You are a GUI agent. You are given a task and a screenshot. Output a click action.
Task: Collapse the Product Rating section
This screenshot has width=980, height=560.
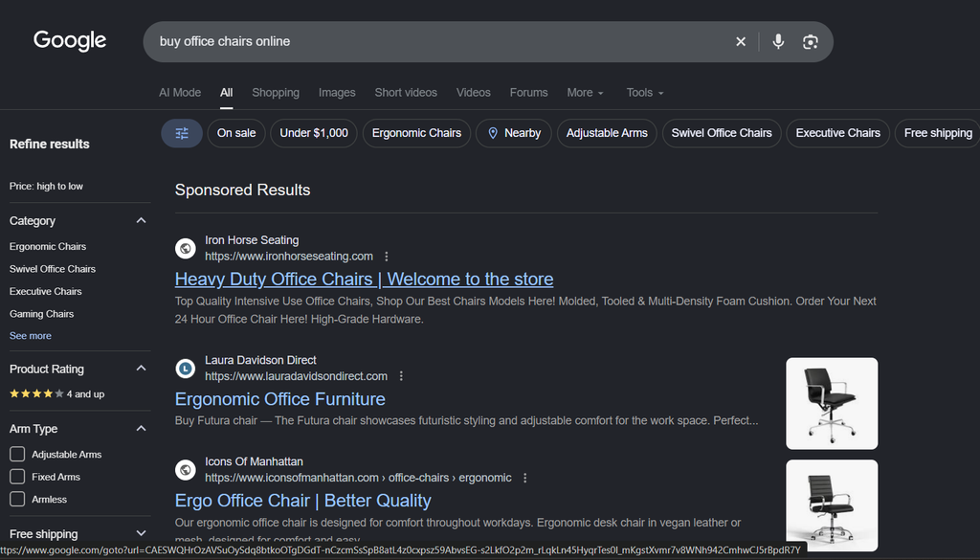(142, 369)
